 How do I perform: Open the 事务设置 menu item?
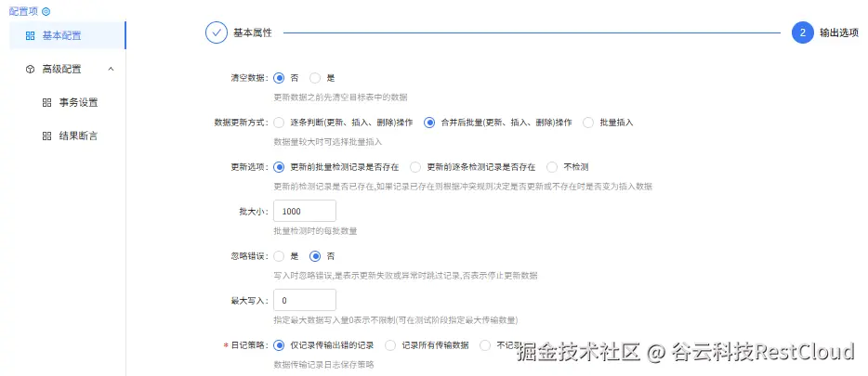tap(68, 103)
